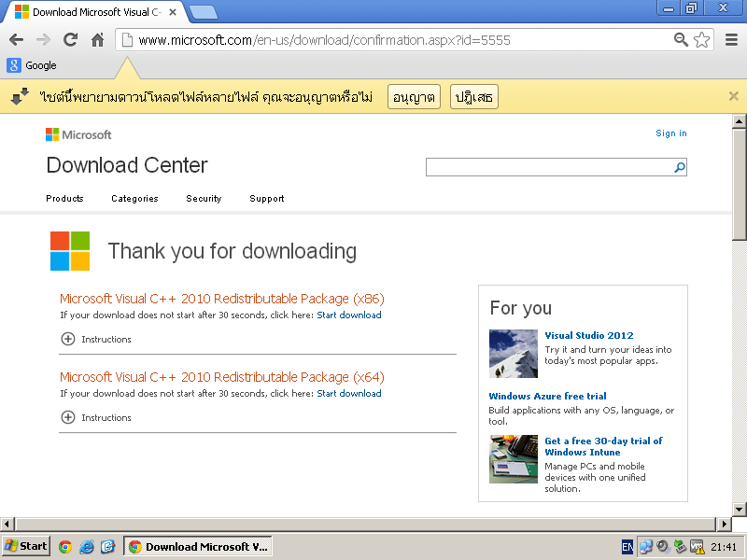The width and height of the screenshot is (747, 560).
Task: Reload the current page
Action: tap(71, 40)
